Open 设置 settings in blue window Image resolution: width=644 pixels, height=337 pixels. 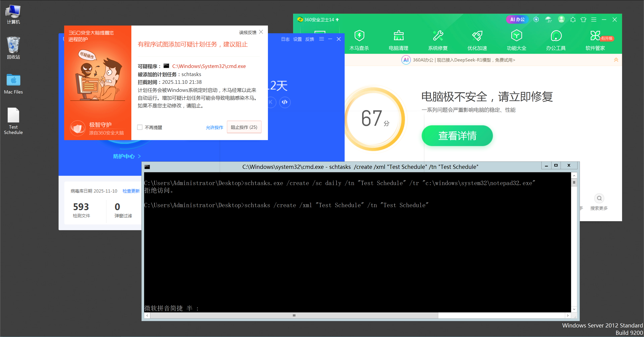click(297, 39)
